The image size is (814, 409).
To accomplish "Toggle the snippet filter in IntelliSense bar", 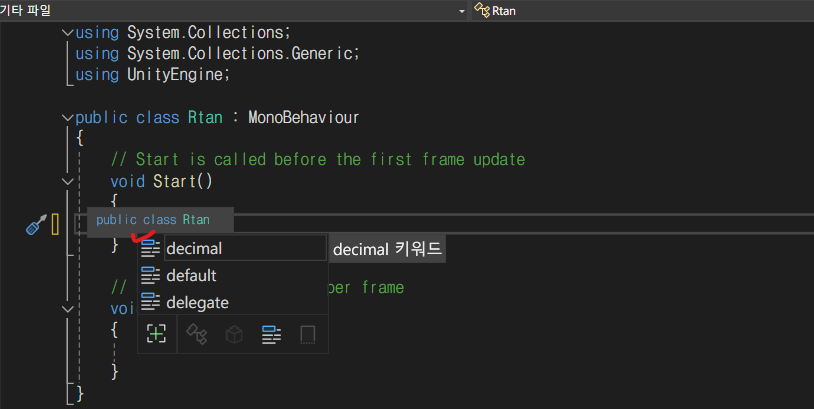I will point(308,335).
